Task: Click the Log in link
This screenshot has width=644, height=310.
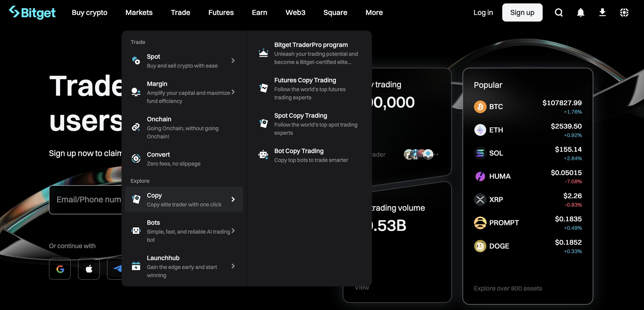Action: click(483, 12)
